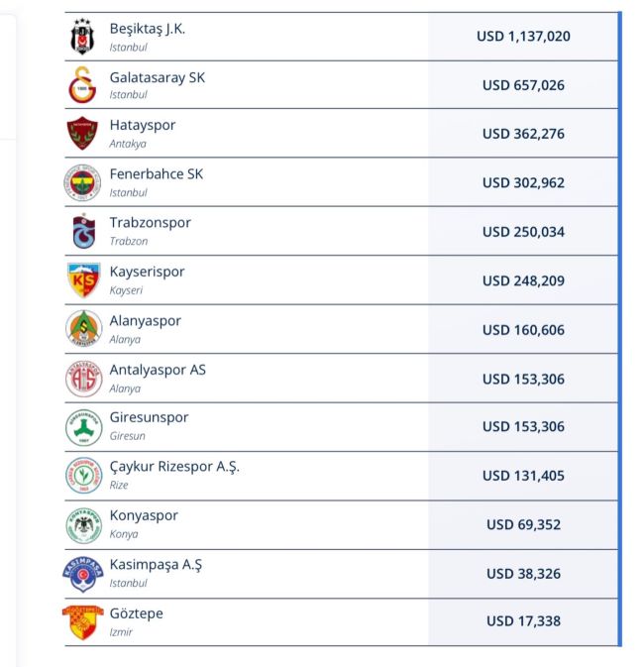This screenshot has height=667, width=644.
Task: Click the USD 1,137,020 amount cell
Action: point(523,36)
